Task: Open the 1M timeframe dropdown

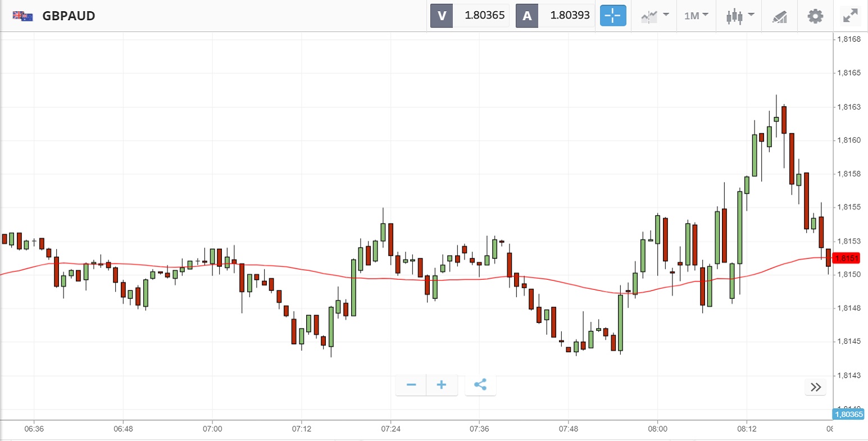Action: tap(696, 16)
